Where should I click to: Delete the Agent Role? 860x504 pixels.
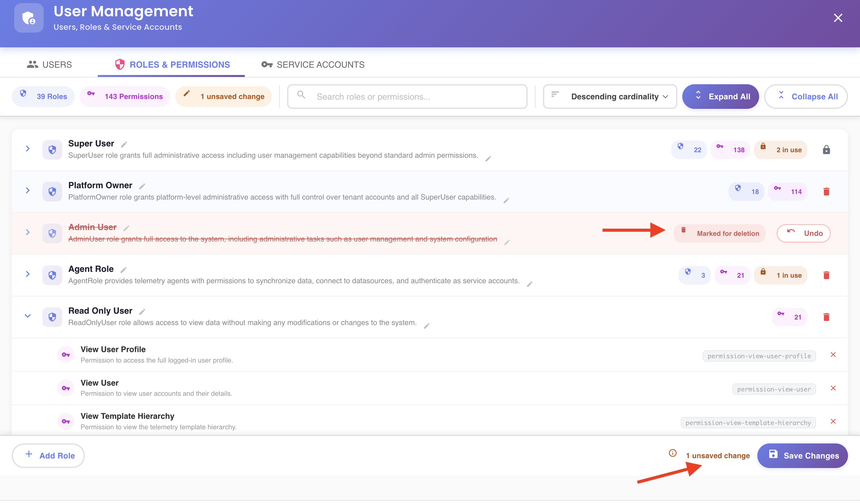tap(826, 275)
